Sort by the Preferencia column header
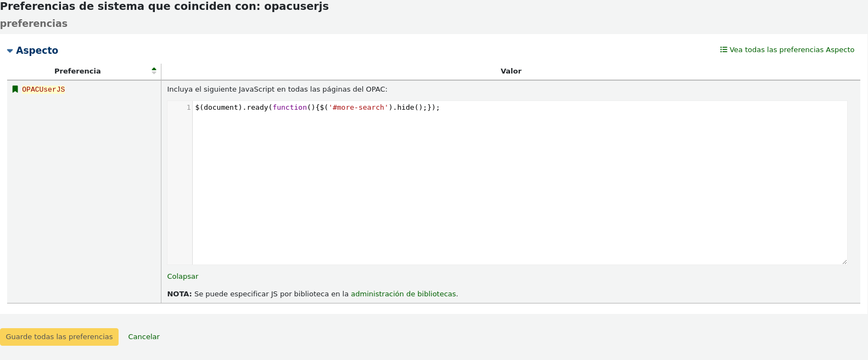 pos(77,71)
